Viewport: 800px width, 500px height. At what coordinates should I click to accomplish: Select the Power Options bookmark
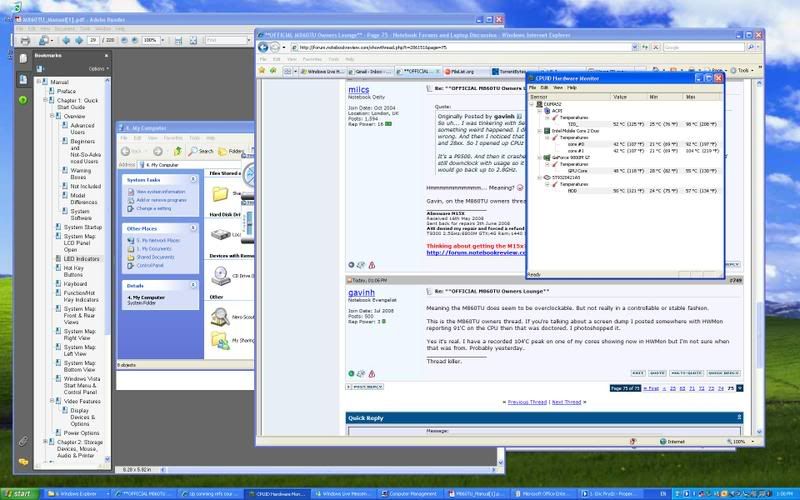pos(82,433)
